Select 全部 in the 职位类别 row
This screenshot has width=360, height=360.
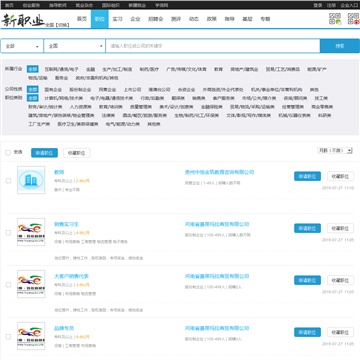click(x=33, y=98)
